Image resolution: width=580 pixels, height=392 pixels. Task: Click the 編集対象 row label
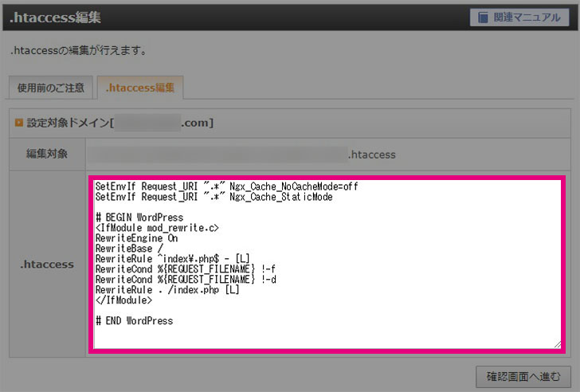tap(47, 154)
